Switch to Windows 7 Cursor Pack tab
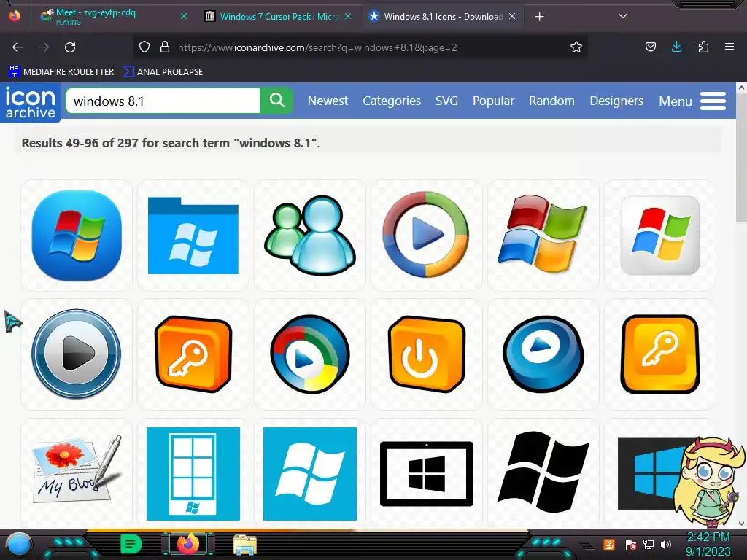Viewport: 747px width, 560px height. 279,16
